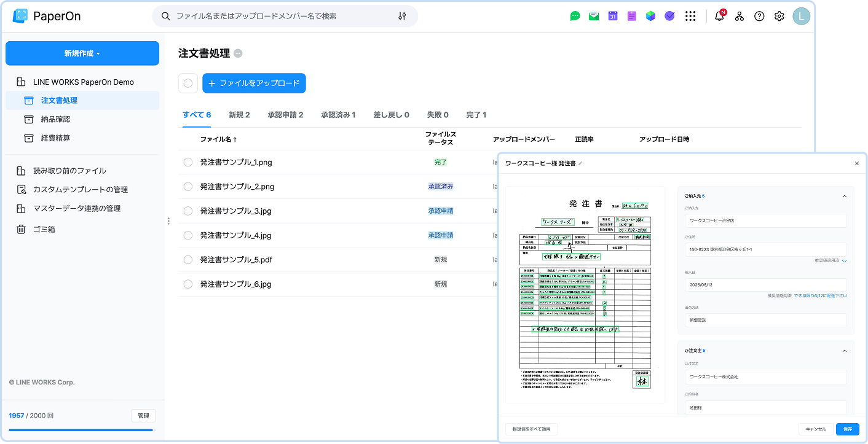Click 推奨値をすべて適用 button
Viewport: 868px width, 444px height.
point(531,429)
